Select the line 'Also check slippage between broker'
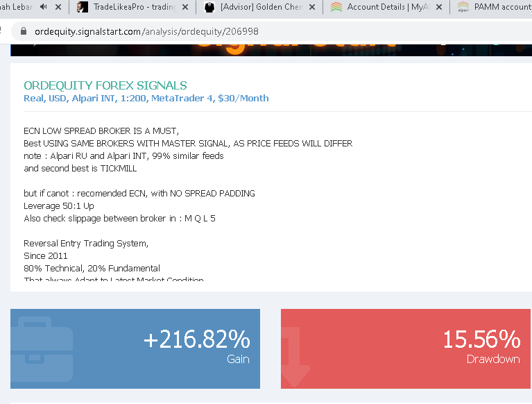532x404 pixels. tap(119, 219)
